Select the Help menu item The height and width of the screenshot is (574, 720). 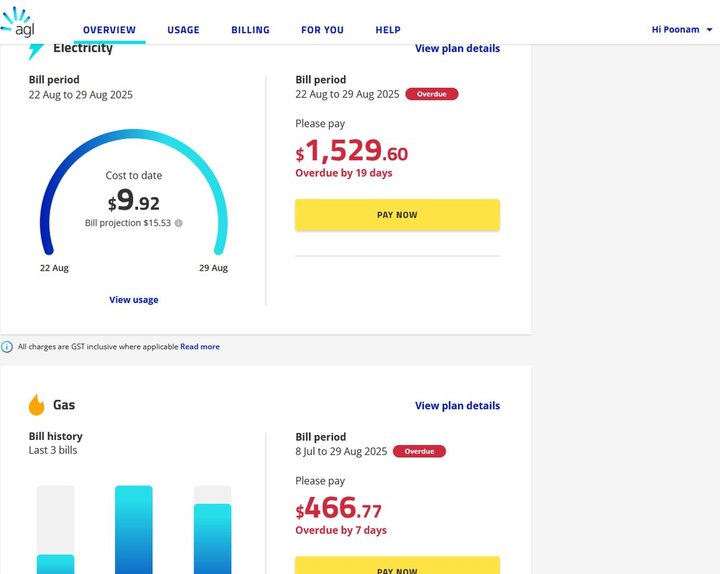coord(388,30)
